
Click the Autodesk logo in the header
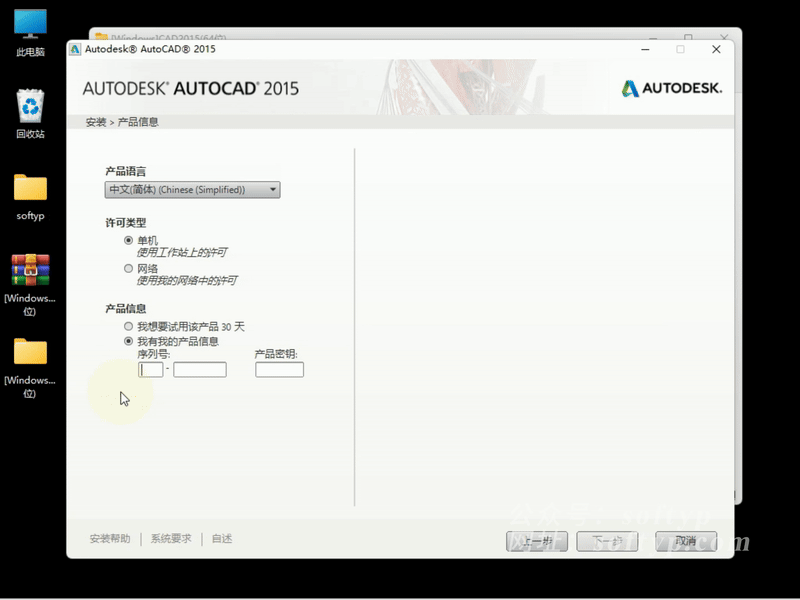pyautogui.click(x=671, y=88)
